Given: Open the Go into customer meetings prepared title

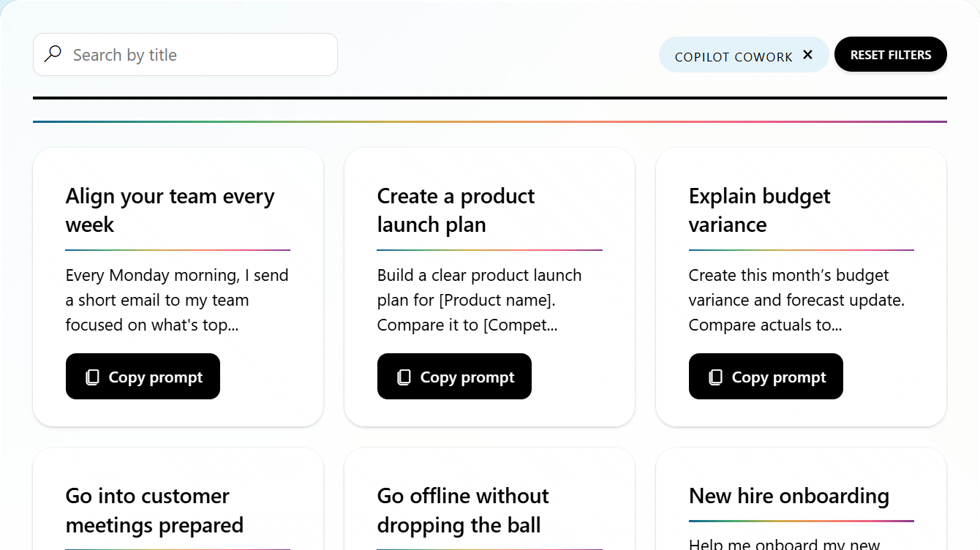Looking at the screenshot, I should (154, 510).
